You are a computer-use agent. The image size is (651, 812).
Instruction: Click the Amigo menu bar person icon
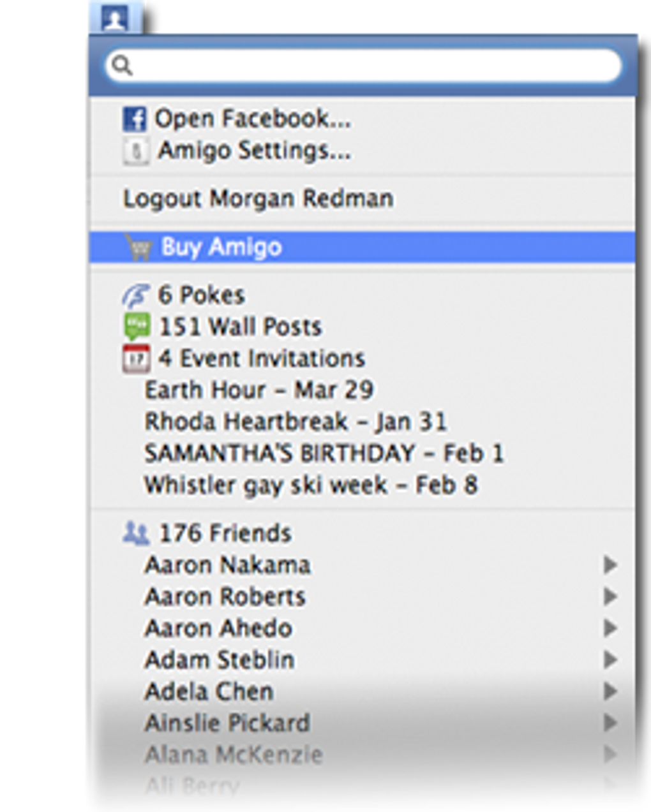tap(116, 18)
